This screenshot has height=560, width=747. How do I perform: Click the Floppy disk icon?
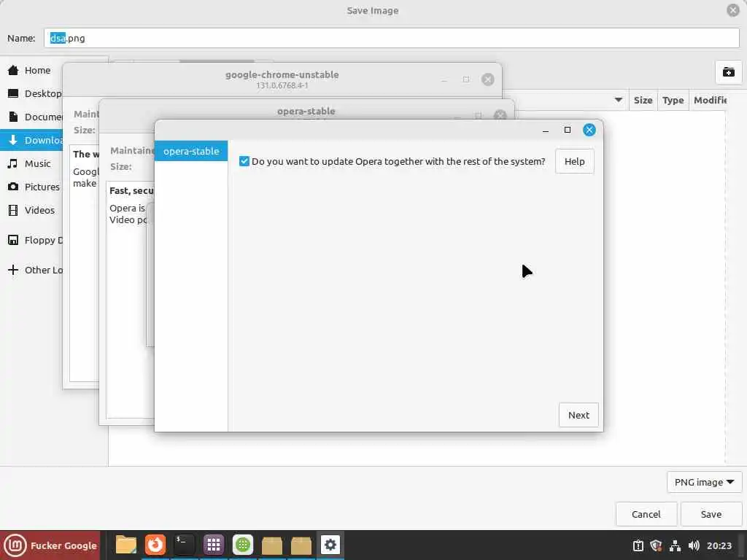13,240
